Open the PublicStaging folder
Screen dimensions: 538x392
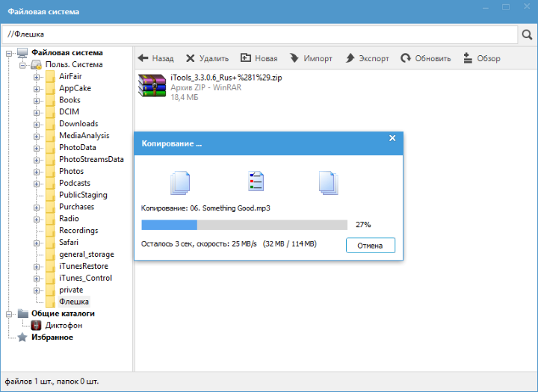[x=84, y=195]
